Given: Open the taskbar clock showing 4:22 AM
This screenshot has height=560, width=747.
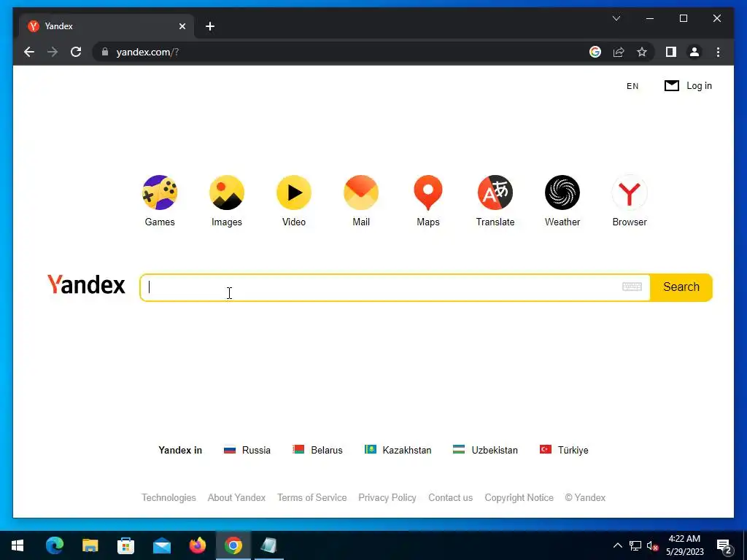Looking at the screenshot, I should (x=684, y=545).
